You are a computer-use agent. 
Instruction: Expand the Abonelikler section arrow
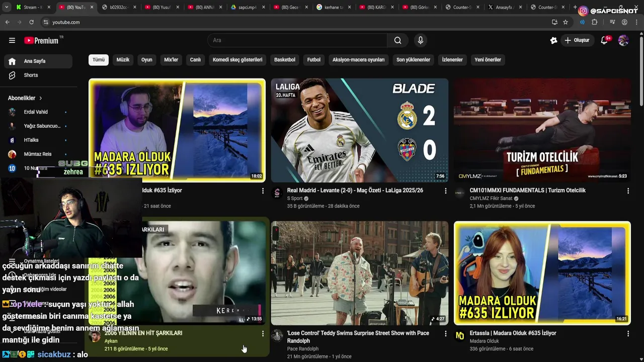pyautogui.click(x=40, y=98)
